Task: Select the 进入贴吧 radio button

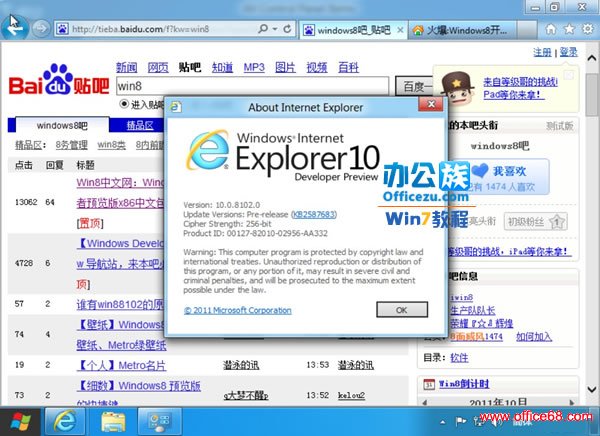Action: click(124, 104)
